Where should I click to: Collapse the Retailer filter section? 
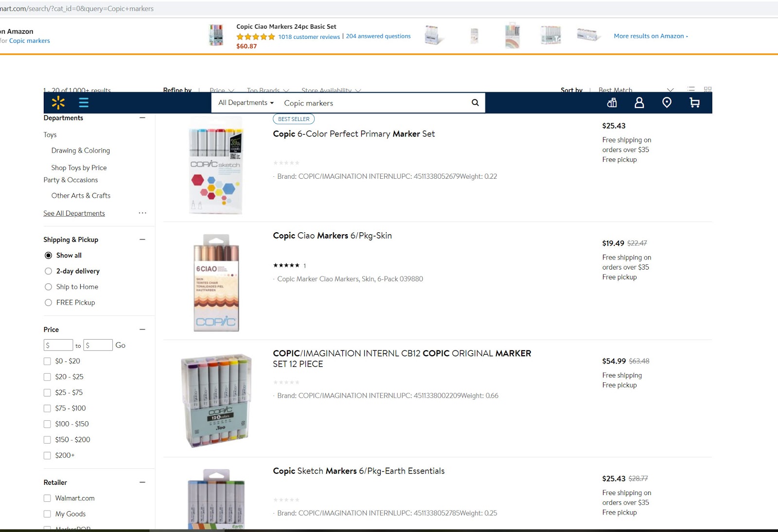coord(142,482)
